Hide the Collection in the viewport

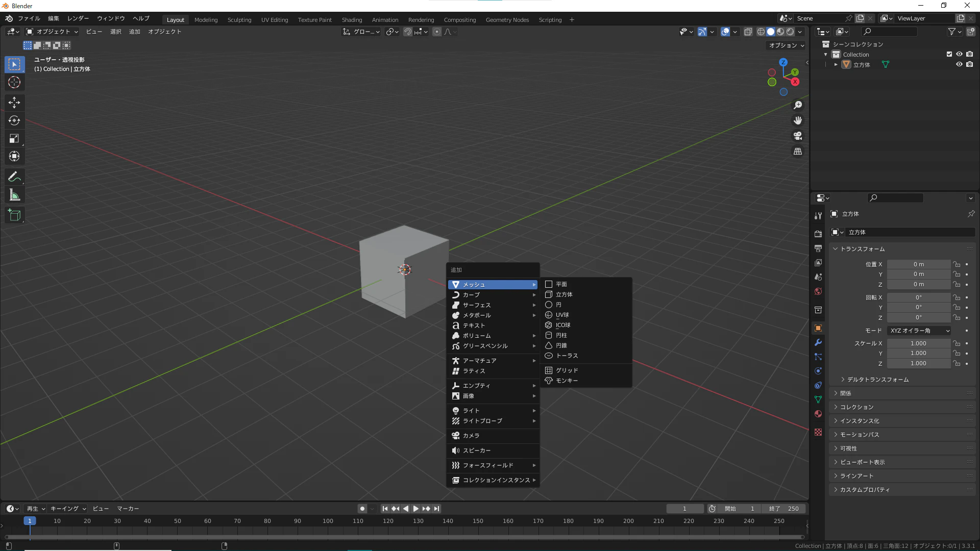point(959,54)
